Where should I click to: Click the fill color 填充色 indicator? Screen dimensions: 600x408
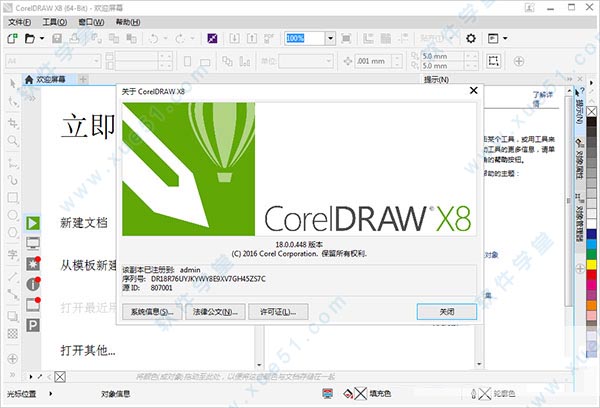[367, 393]
